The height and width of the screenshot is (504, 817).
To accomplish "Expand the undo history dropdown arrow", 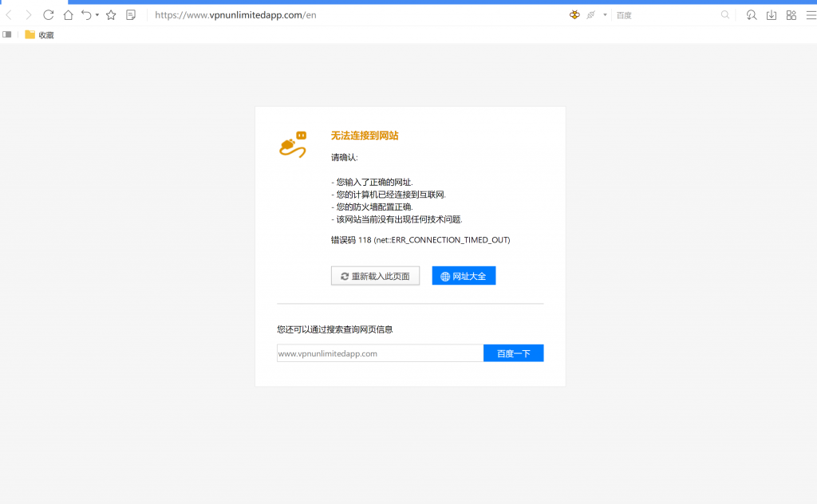I will click(97, 15).
